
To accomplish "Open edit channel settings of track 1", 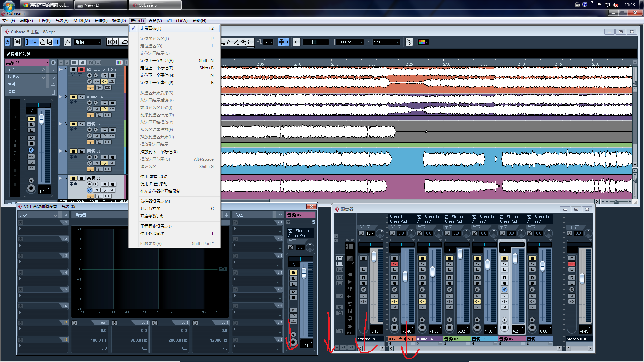I will [x=89, y=81].
